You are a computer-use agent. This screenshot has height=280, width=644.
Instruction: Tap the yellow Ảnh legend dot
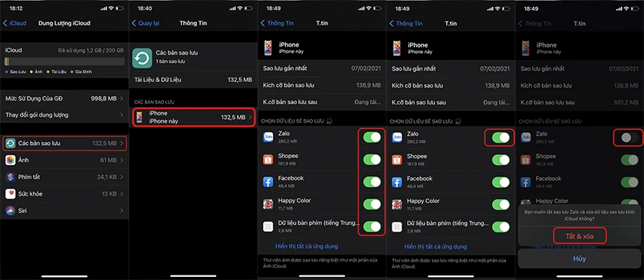31,71
